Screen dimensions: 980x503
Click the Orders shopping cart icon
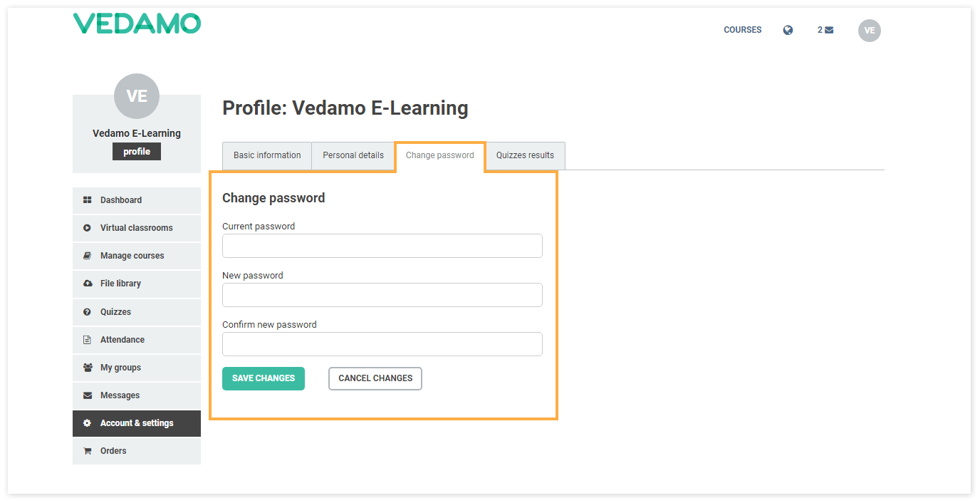coord(88,451)
